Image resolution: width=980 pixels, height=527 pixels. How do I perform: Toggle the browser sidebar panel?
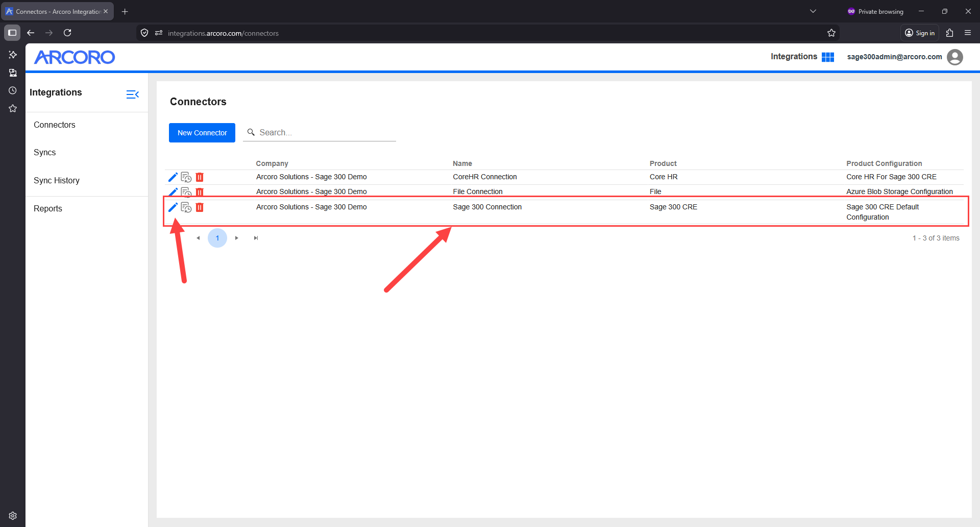pos(12,33)
